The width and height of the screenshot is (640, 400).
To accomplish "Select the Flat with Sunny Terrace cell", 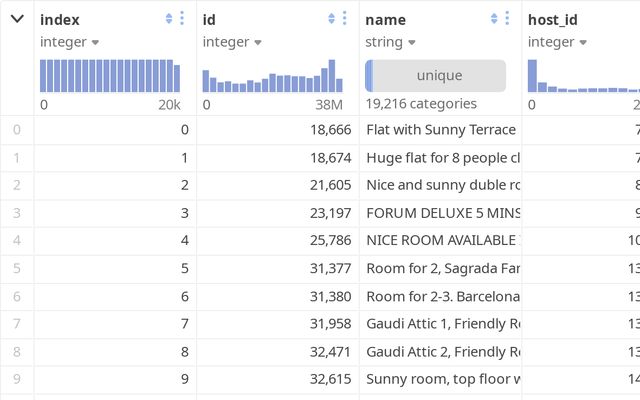I will point(440,130).
